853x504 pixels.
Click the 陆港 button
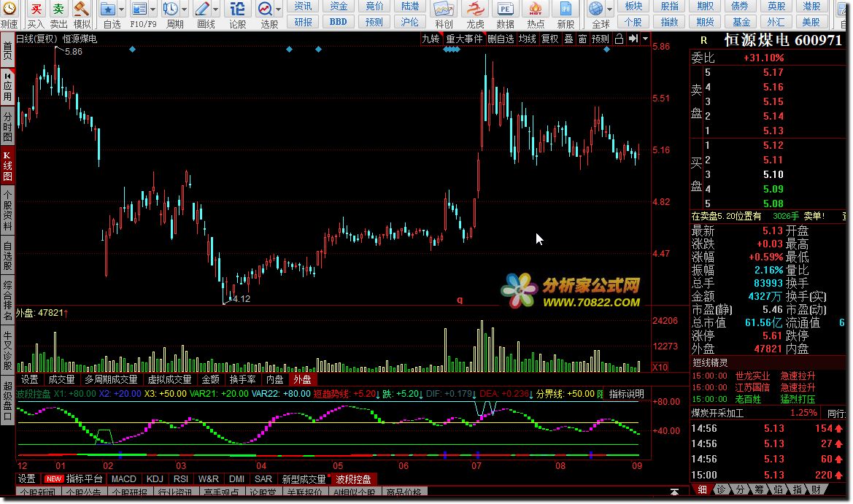tap(409, 6)
